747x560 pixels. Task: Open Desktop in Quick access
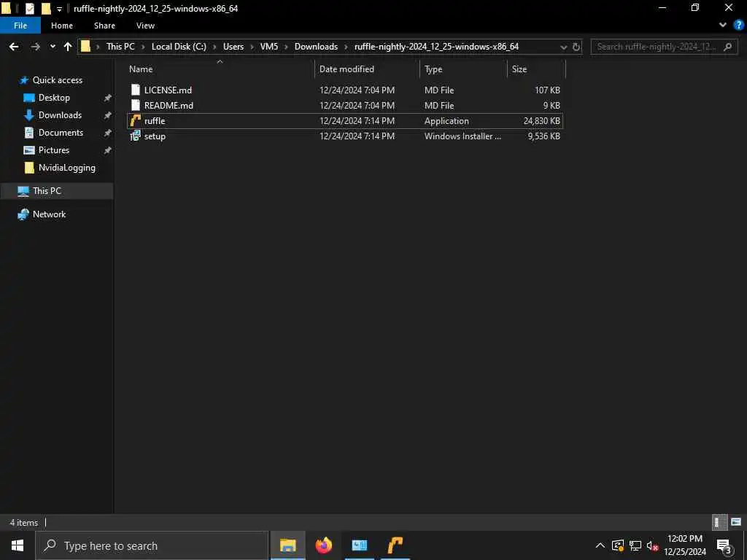(54, 98)
